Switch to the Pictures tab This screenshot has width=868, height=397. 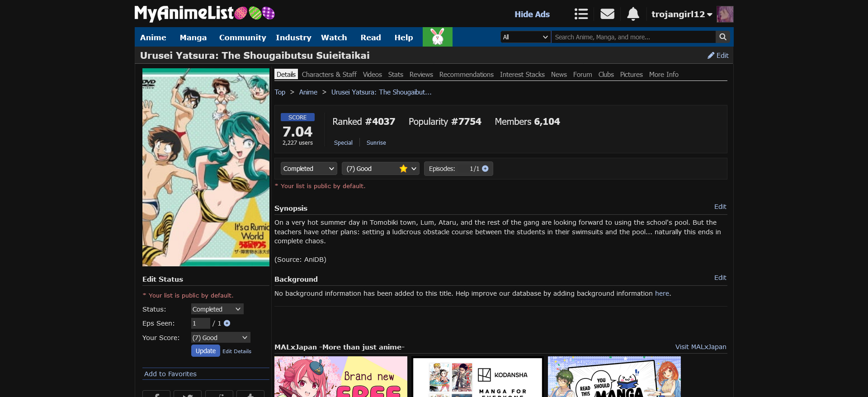[631, 74]
